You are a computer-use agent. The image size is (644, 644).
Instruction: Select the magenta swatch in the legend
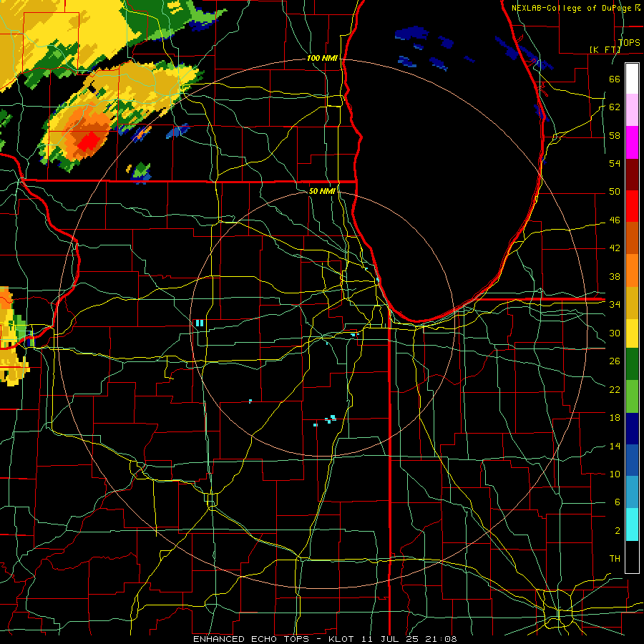[632, 142]
